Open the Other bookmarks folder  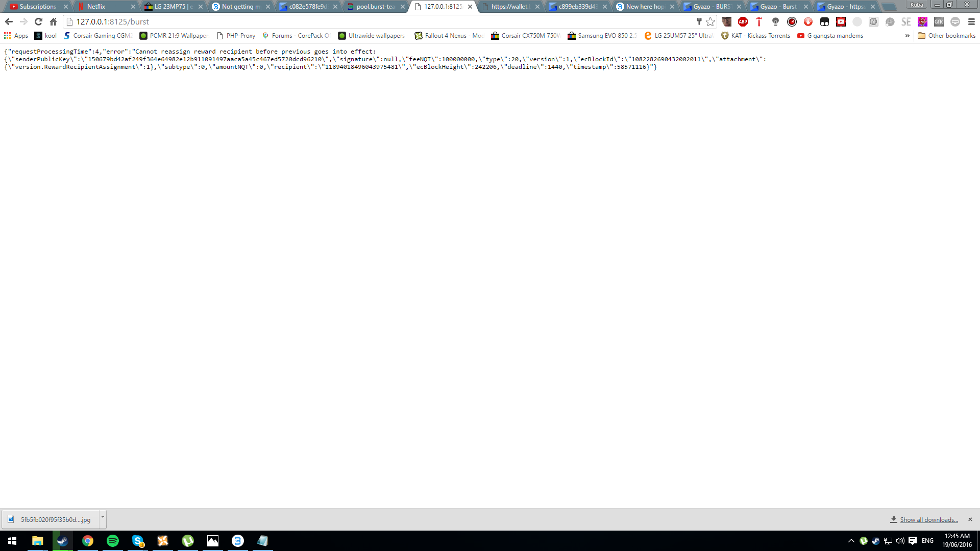pyautogui.click(x=946, y=36)
